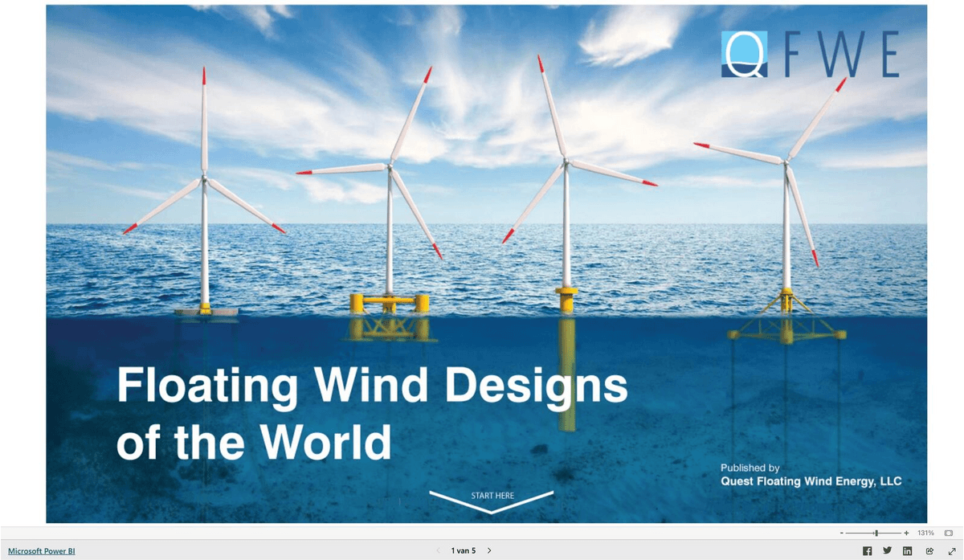
Task: Open the Microsoft Power BI link
Action: point(42,551)
